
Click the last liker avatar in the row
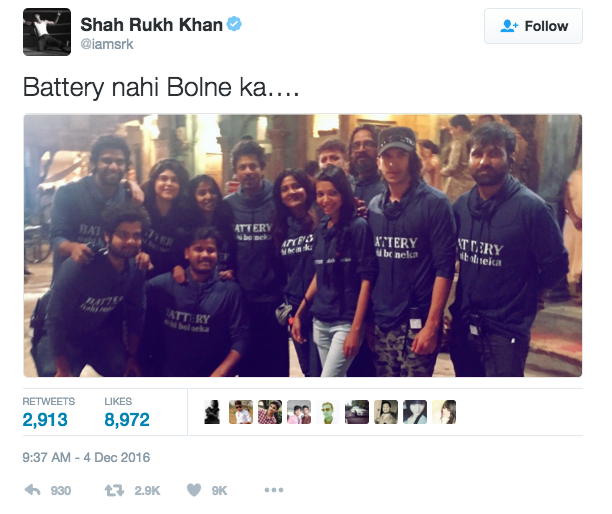pos(444,412)
